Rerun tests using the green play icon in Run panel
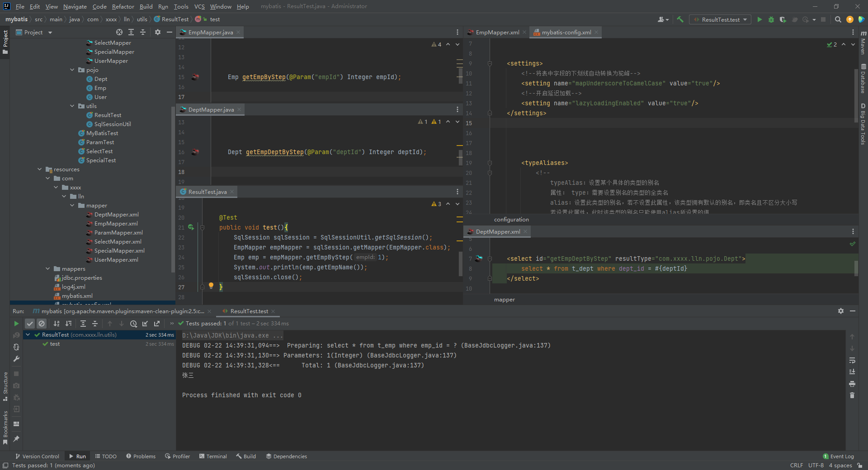 (x=16, y=324)
